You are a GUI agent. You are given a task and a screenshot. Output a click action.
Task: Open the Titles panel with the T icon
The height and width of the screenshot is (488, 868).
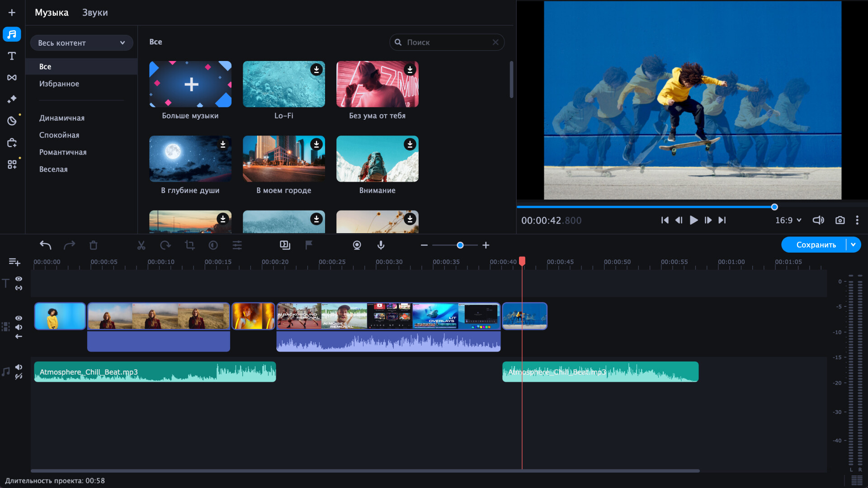(x=12, y=56)
